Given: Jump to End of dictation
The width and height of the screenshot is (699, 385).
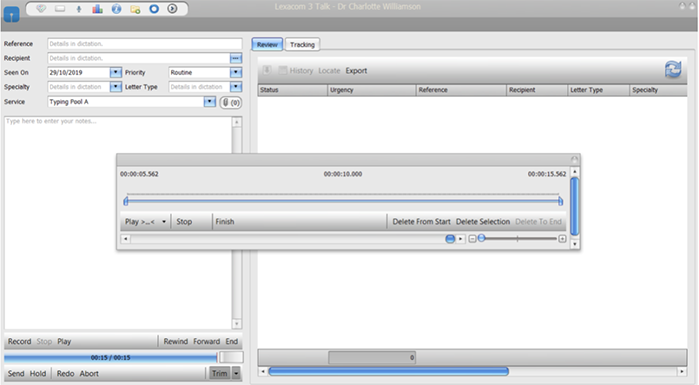Looking at the screenshot, I should tap(231, 341).
